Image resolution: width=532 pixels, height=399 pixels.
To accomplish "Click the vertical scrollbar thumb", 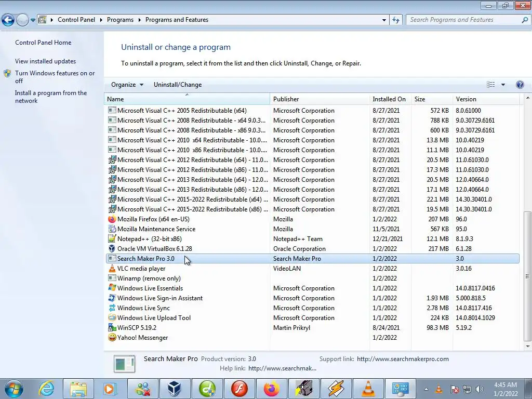I will click(527, 276).
